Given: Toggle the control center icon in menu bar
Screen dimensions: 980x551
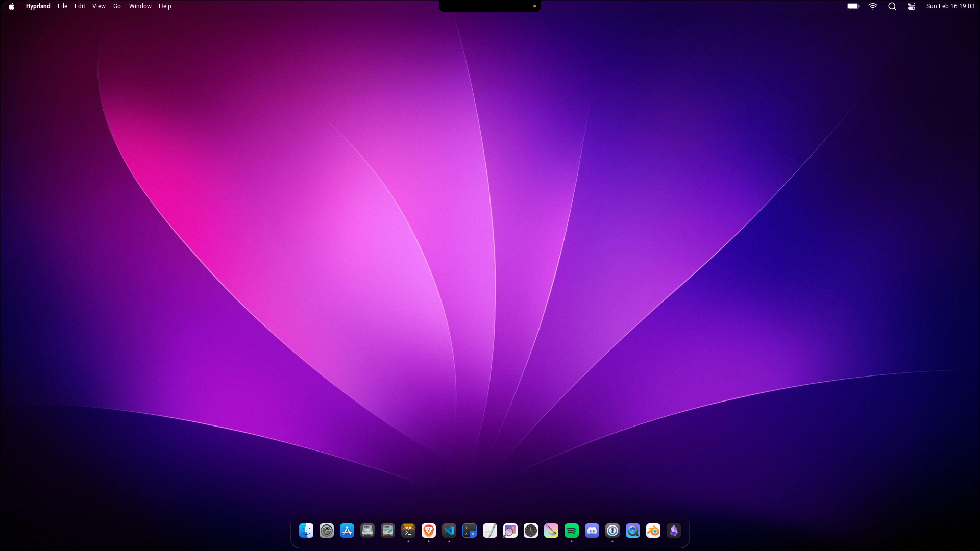Looking at the screenshot, I should click(x=912, y=6).
